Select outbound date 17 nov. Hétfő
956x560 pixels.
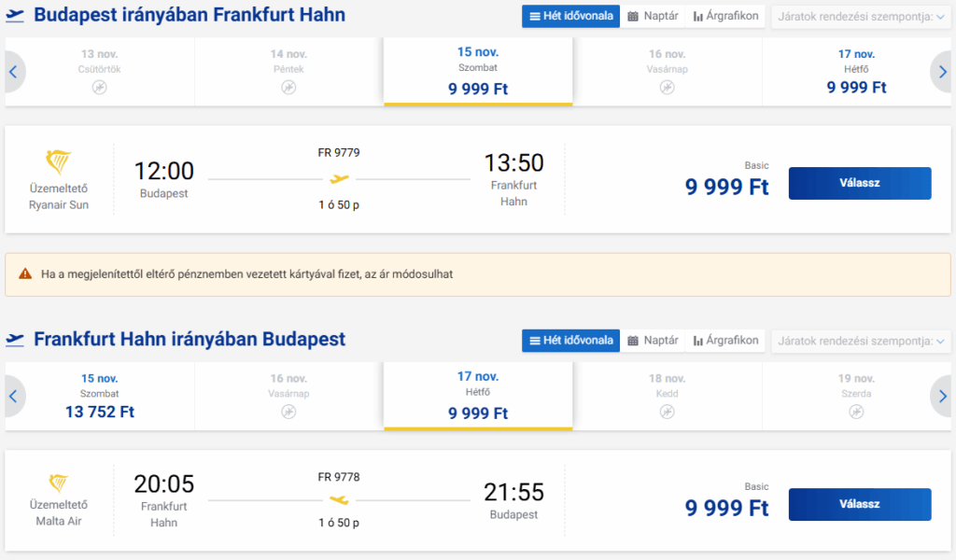(x=856, y=72)
